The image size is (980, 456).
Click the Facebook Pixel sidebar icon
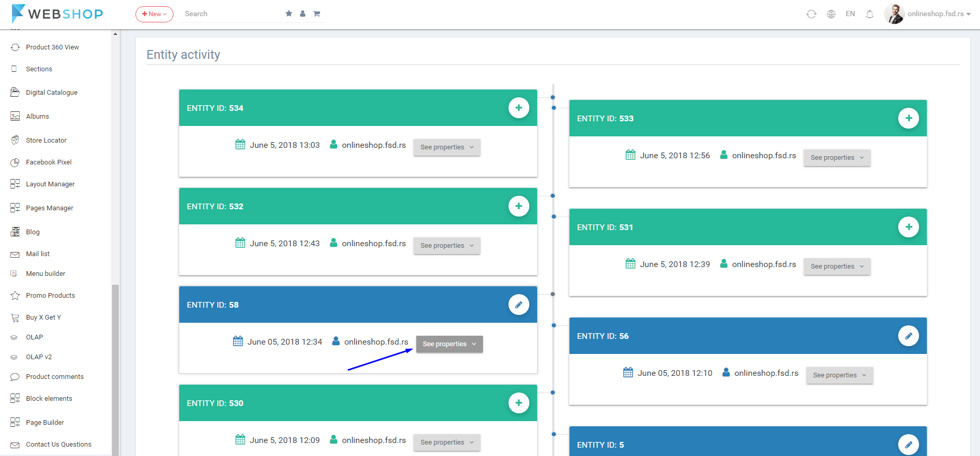click(15, 162)
